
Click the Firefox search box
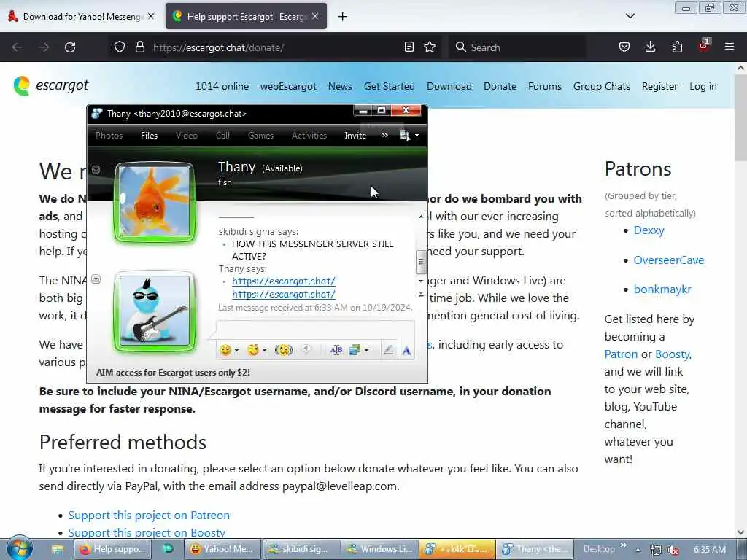pyautogui.click(x=517, y=47)
